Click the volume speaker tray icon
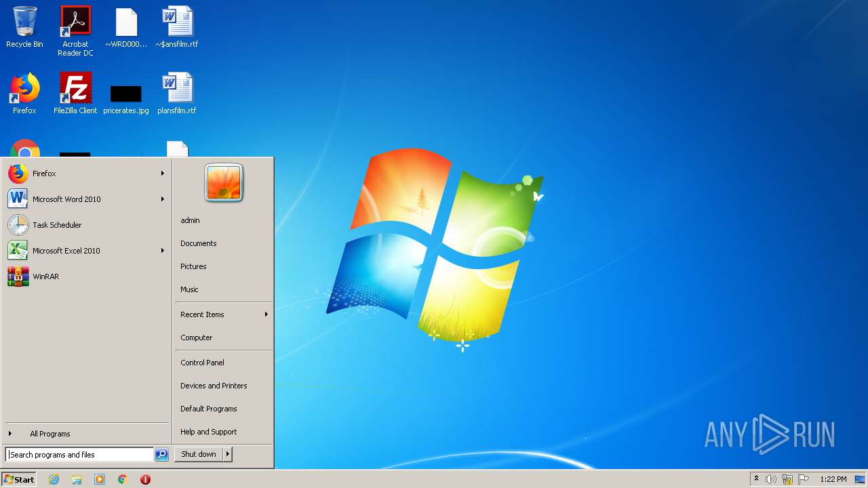 771,479
